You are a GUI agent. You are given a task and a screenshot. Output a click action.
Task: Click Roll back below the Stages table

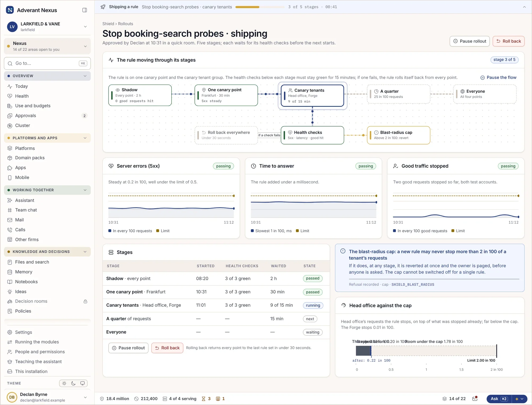(167, 348)
